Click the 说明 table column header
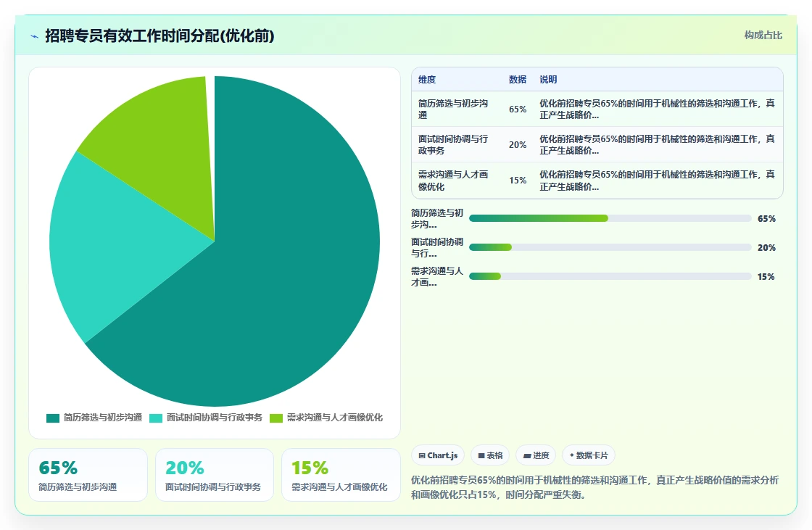 coord(548,79)
